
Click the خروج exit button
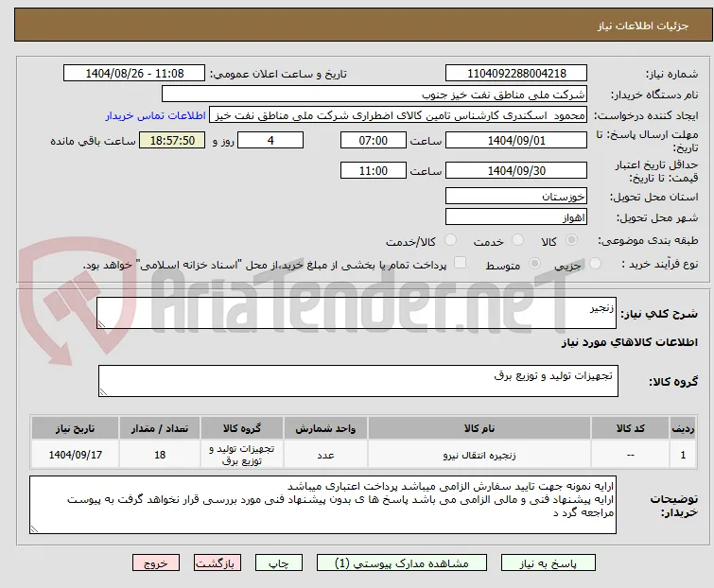point(156,563)
